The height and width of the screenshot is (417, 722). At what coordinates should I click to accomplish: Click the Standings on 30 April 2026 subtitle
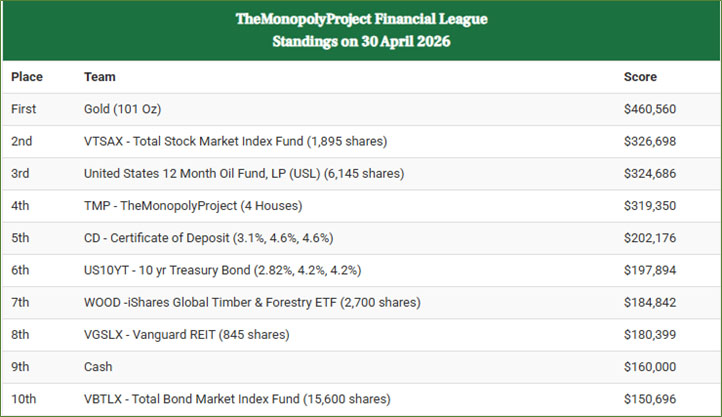click(361, 41)
